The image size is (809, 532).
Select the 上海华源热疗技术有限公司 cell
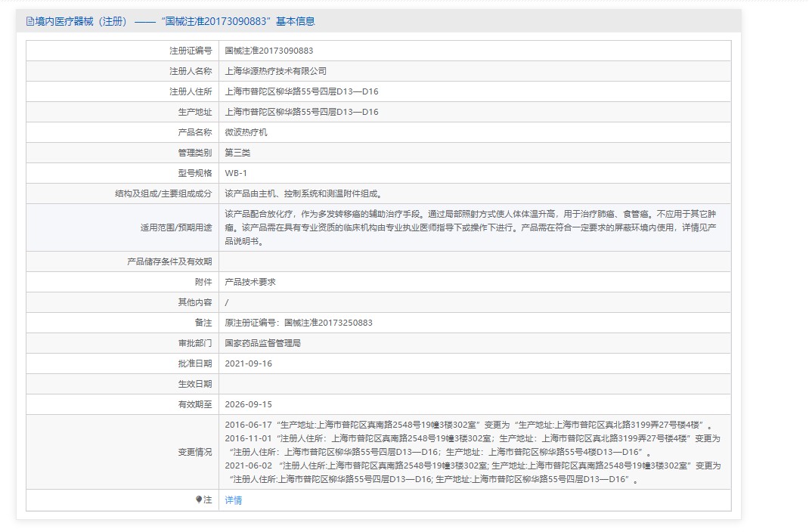[275, 71]
